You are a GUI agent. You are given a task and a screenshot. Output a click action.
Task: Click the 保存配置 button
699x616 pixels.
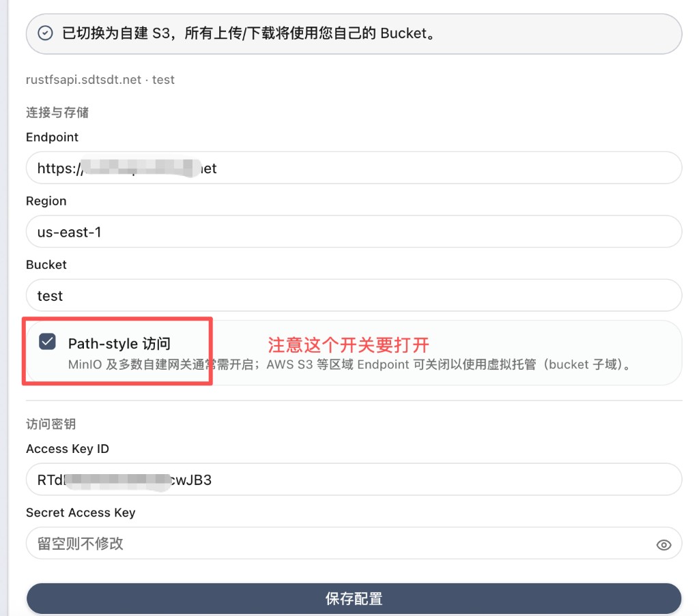coord(354,598)
